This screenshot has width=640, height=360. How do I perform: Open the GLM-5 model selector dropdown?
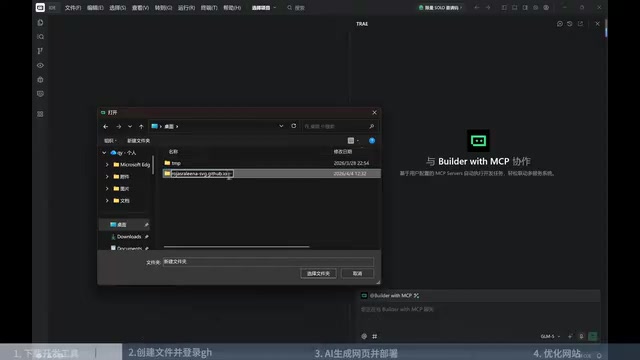[x=550, y=336]
